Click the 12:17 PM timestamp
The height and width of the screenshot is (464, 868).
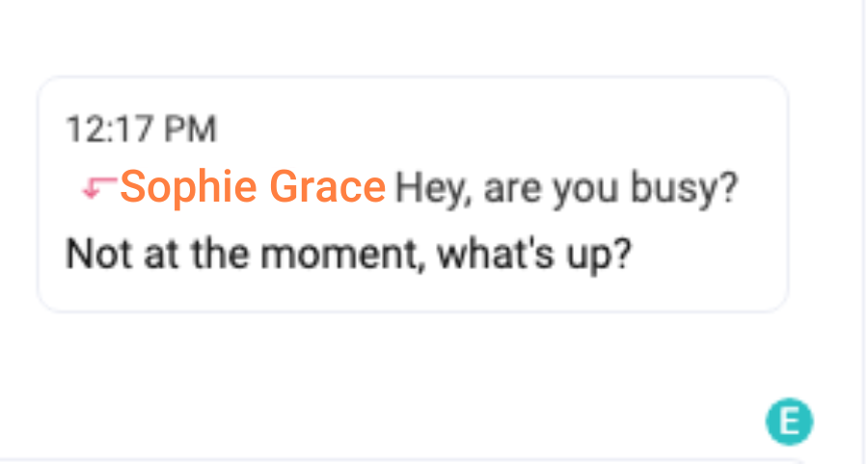tap(141, 129)
